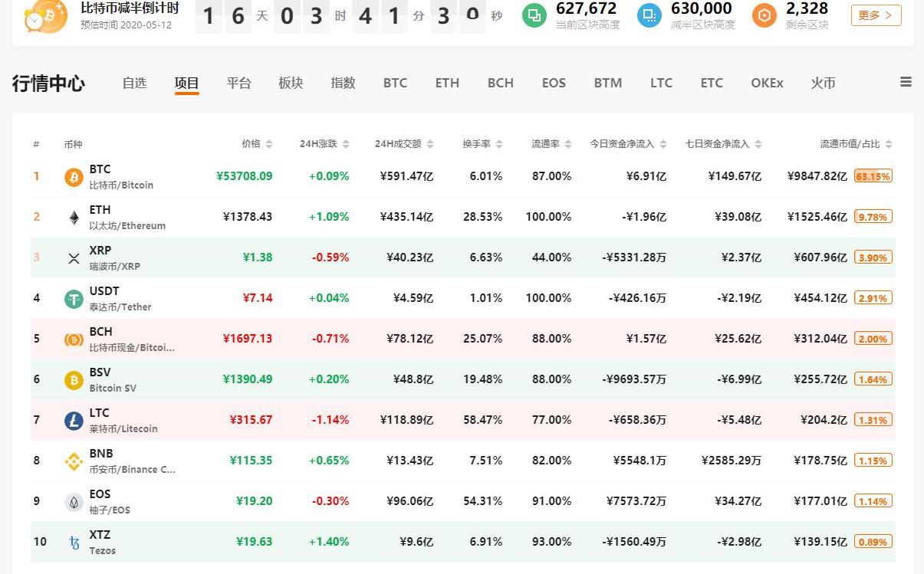The image size is (924, 574).
Task: Click the USDT price ¥7.14
Action: 257,298
